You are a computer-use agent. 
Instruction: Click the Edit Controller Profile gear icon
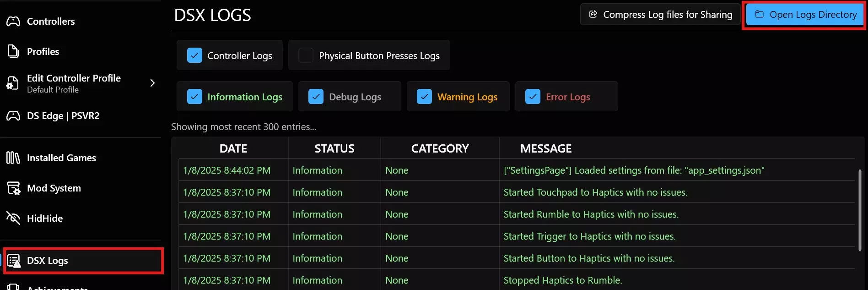click(12, 83)
